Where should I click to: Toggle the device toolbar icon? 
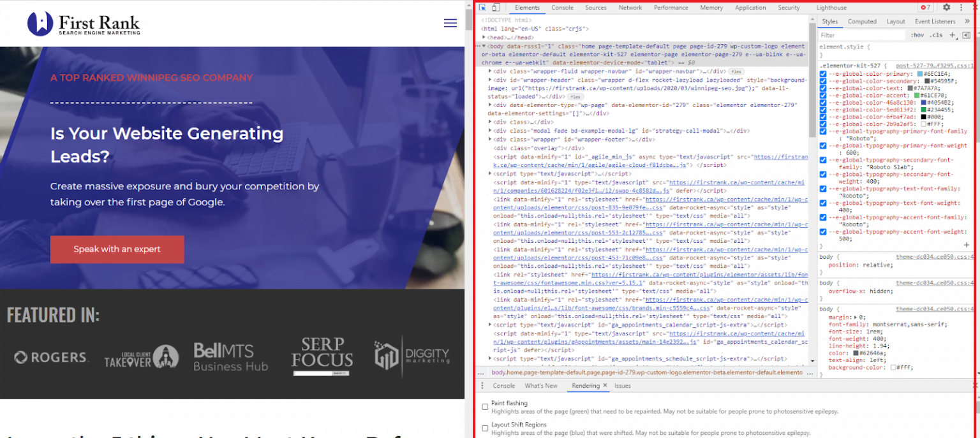pyautogui.click(x=496, y=8)
